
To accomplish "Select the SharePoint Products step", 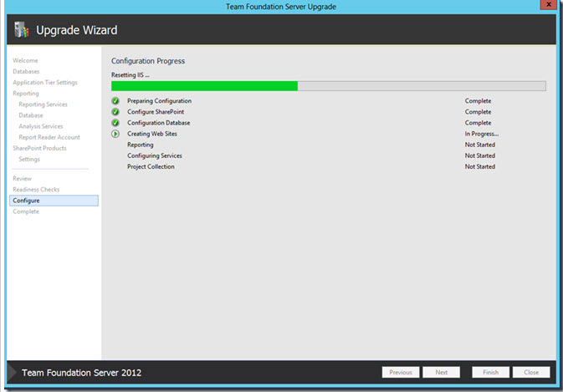I will click(x=40, y=148).
